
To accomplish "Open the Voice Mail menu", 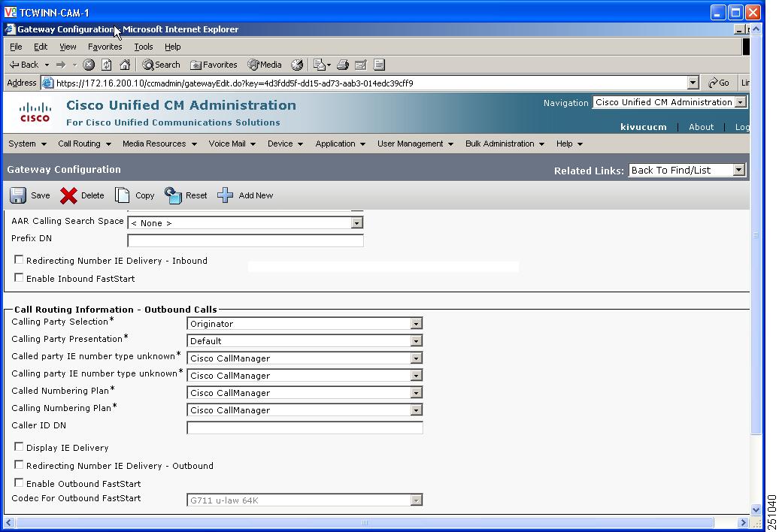I will pos(232,144).
